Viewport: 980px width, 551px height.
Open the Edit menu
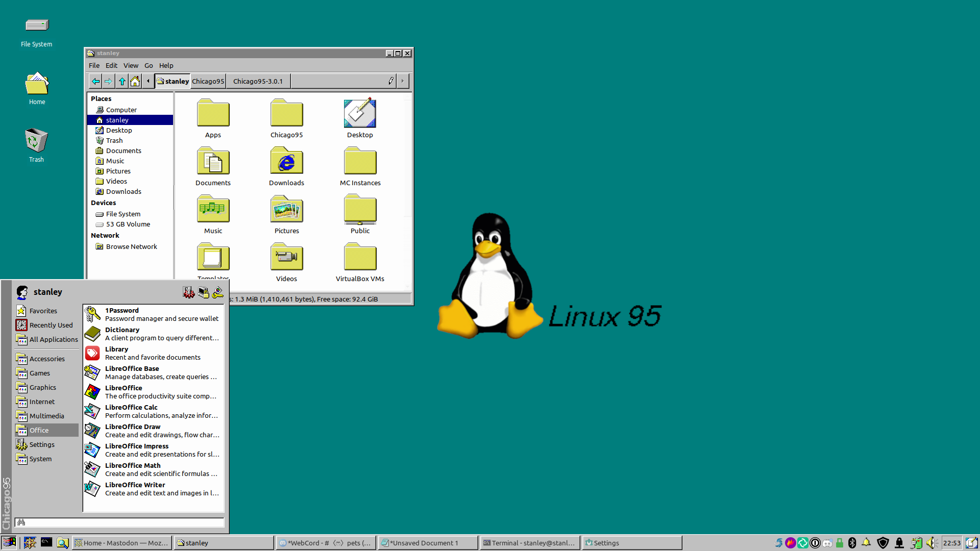coord(111,65)
